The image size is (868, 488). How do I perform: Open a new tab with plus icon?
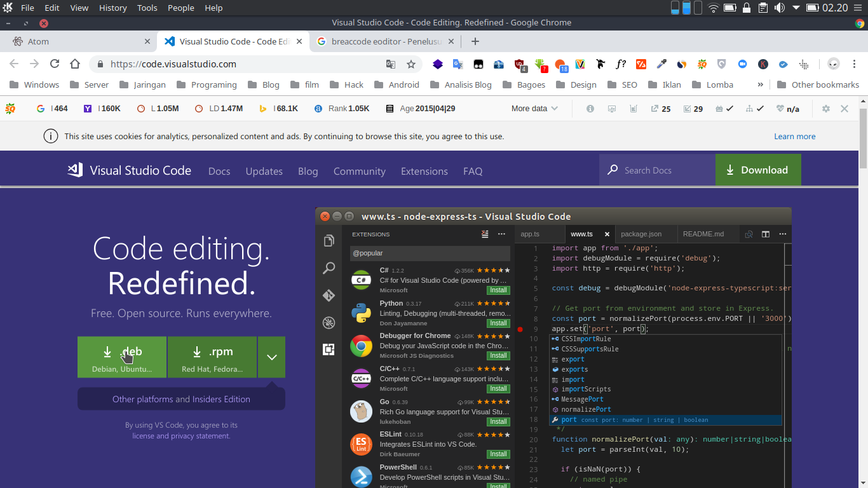click(475, 41)
